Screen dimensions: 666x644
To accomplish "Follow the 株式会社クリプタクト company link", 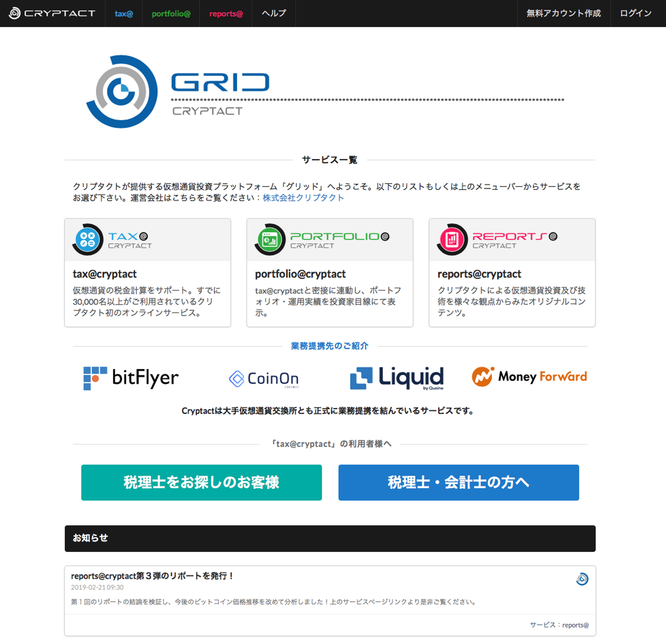I will tap(303, 198).
